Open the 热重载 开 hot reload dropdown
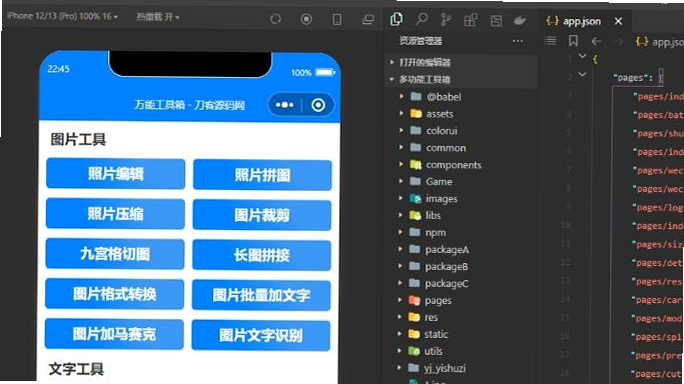The height and width of the screenshot is (384, 684). (x=158, y=17)
